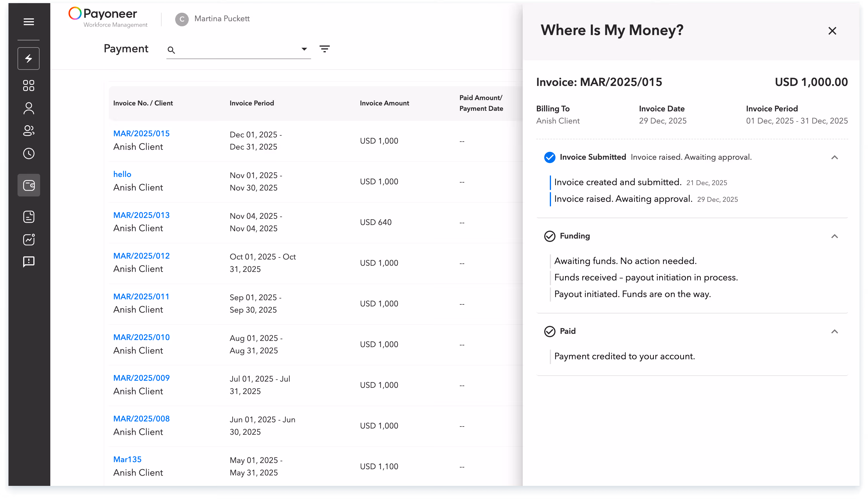Screen dimensions: 868x500
Task: Open the chart reports sidebar icon
Action: pyautogui.click(x=29, y=239)
